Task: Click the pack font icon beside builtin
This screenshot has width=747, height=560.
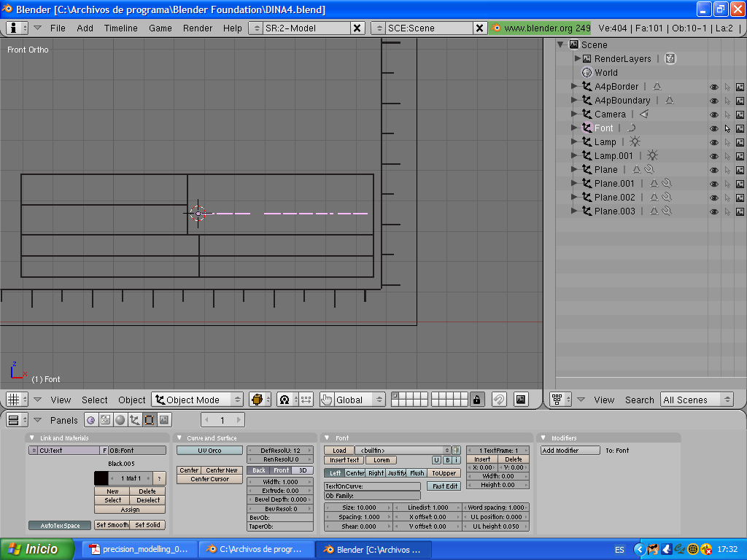Action: 457,450
